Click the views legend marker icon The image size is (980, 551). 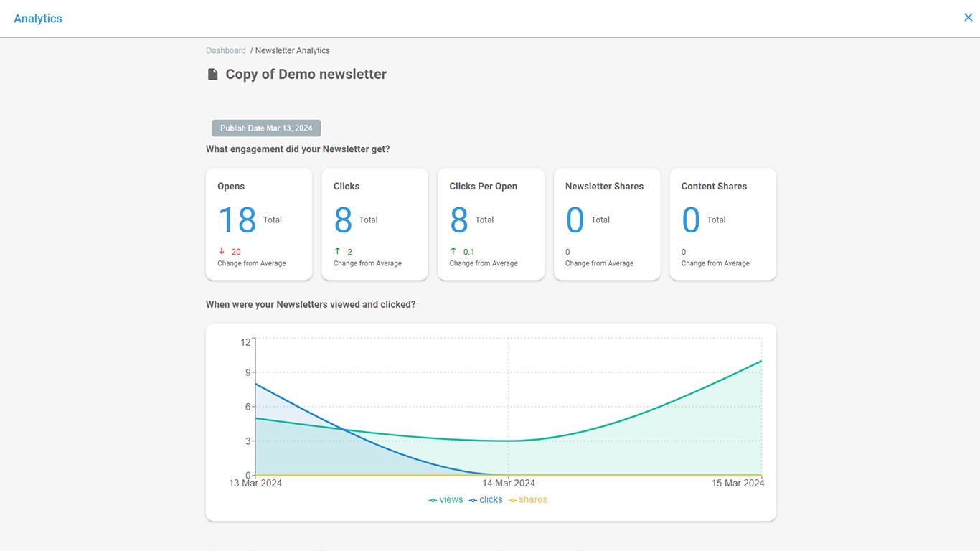[x=433, y=500]
